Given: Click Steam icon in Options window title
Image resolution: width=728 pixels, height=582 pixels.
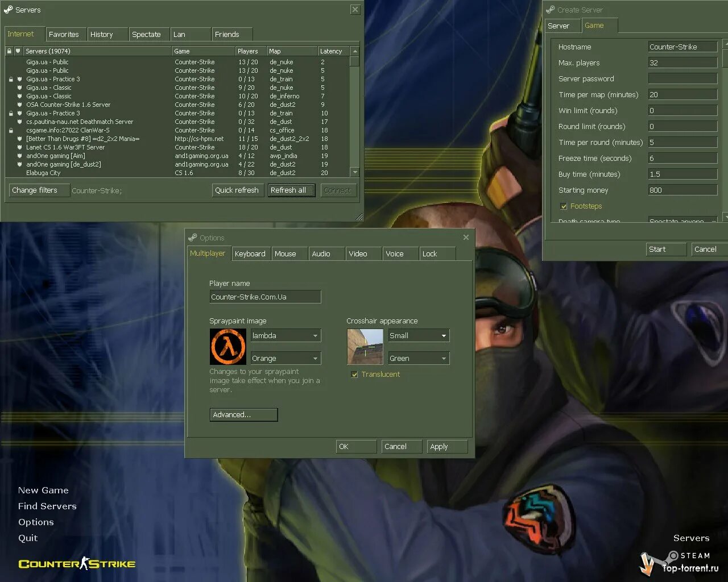Looking at the screenshot, I should [193, 238].
